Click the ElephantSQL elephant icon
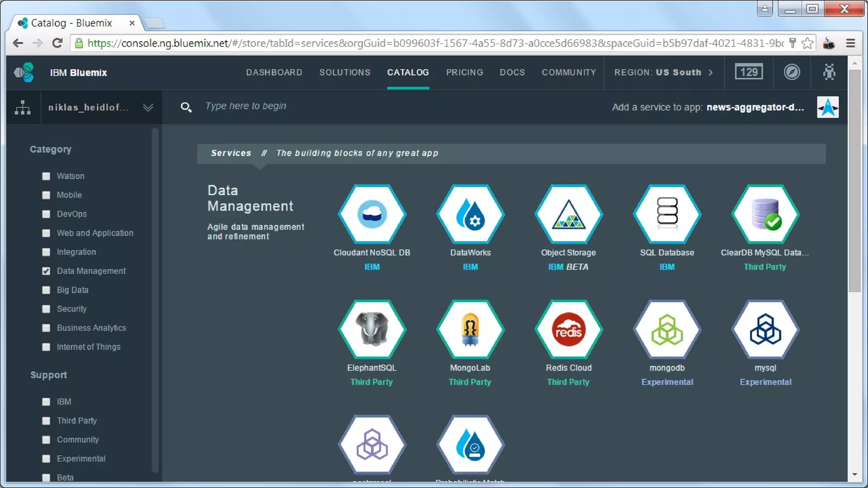Screen dimensions: 868x488 point(372,329)
